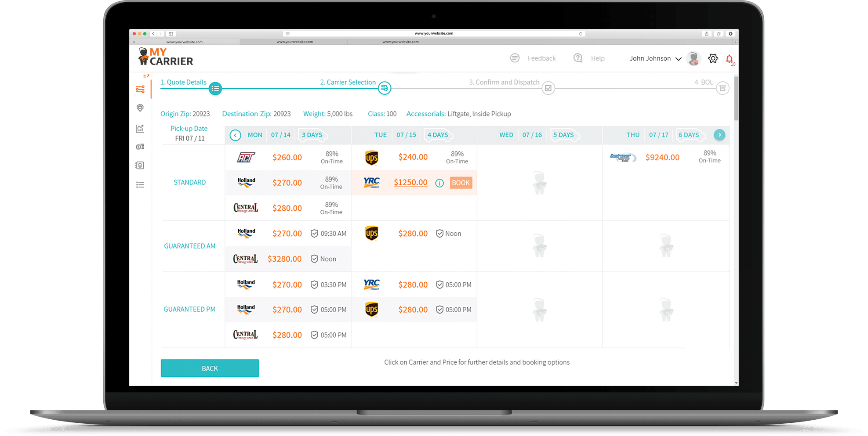Viewport: 868px width, 436px height.
Task: Open the Feedback link
Action: tap(541, 58)
